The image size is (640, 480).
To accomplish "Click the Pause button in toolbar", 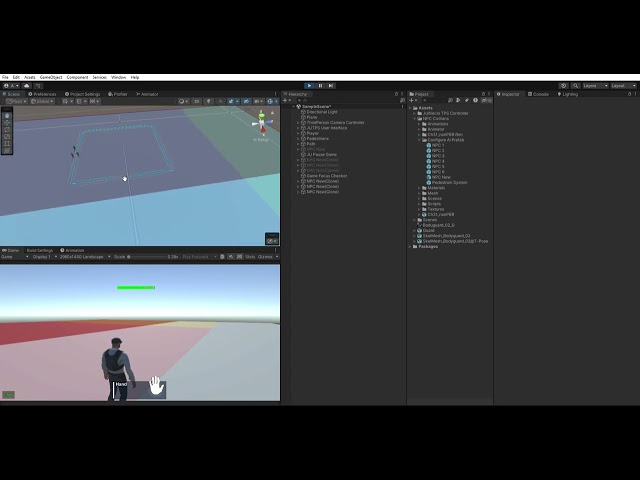I will (320, 86).
